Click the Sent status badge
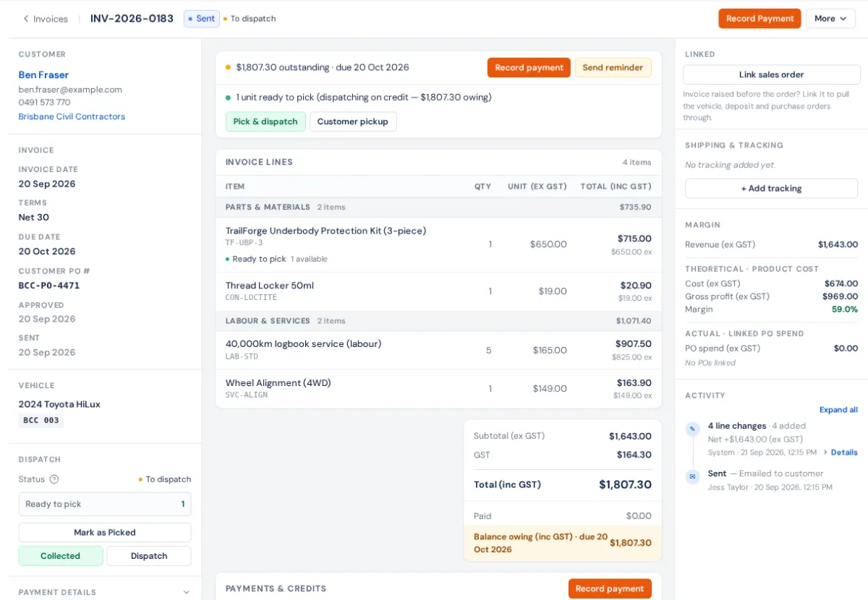868x600 pixels. [x=202, y=19]
